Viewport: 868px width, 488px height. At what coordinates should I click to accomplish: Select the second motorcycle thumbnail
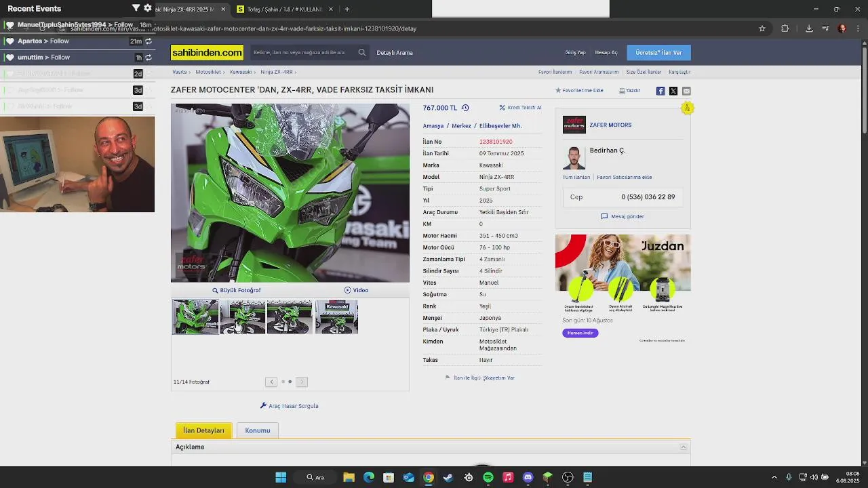coord(243,317)
